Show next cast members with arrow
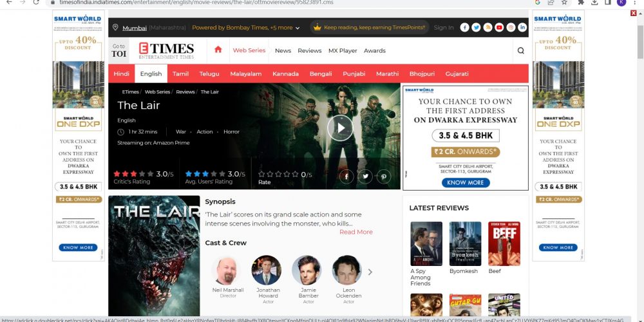Screen dimensions: 644x322 [x=370, y=272]
